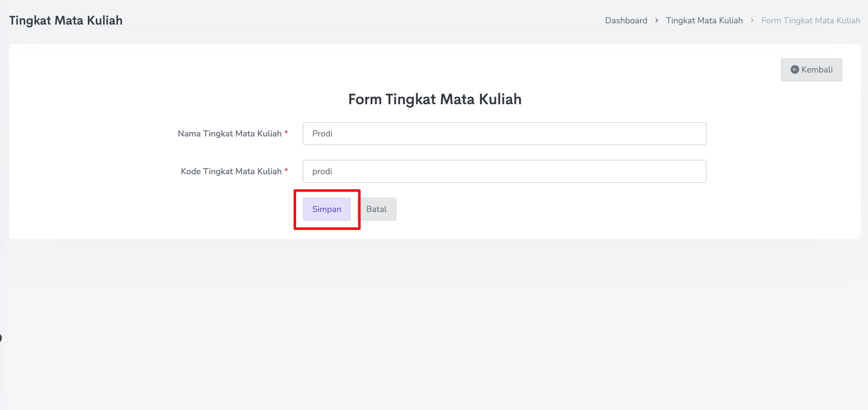Screen dimensions: 868x410
Task: Click the lowercase 'prodi' text in code field
Action: point(322,172)
